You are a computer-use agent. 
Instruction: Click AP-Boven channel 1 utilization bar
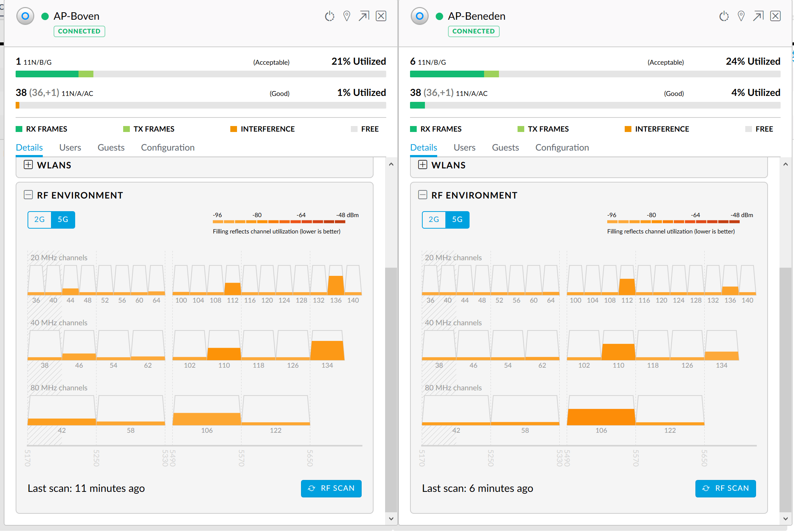[x=201, y=74]
